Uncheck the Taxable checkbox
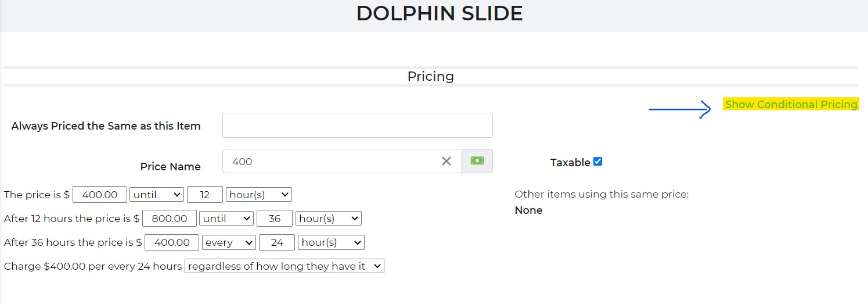 pyautogui.click(x=597, y=162)
